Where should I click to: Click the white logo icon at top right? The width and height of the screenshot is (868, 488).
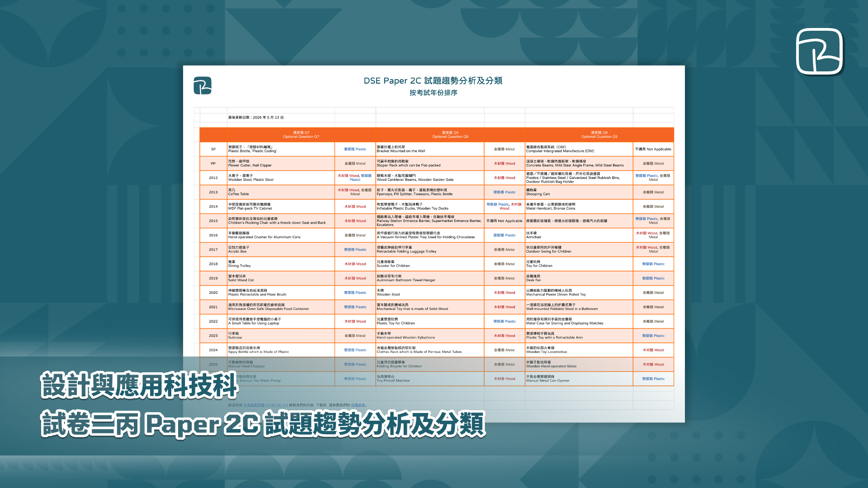pos(820,51)
